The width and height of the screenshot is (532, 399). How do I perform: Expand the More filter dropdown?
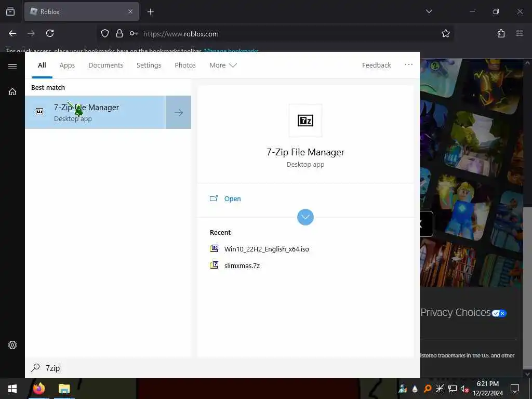223,65
